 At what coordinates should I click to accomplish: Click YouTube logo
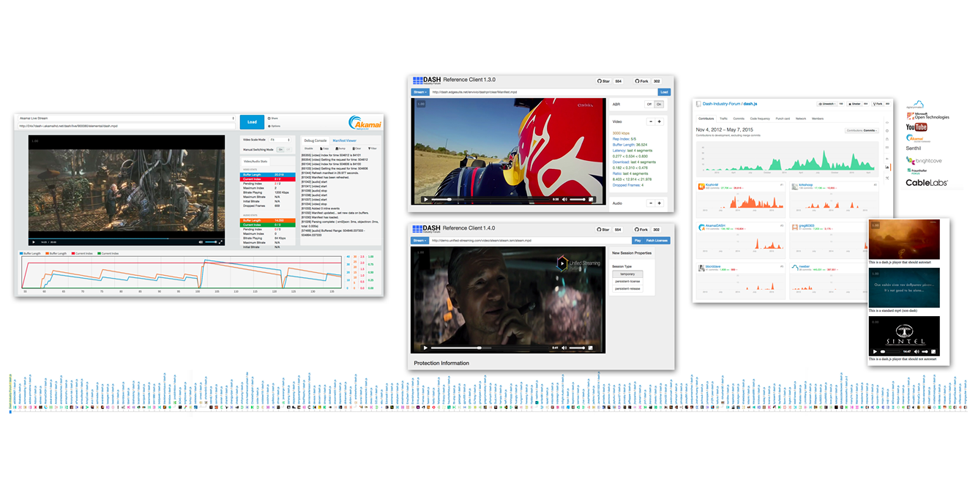point(917,127)
